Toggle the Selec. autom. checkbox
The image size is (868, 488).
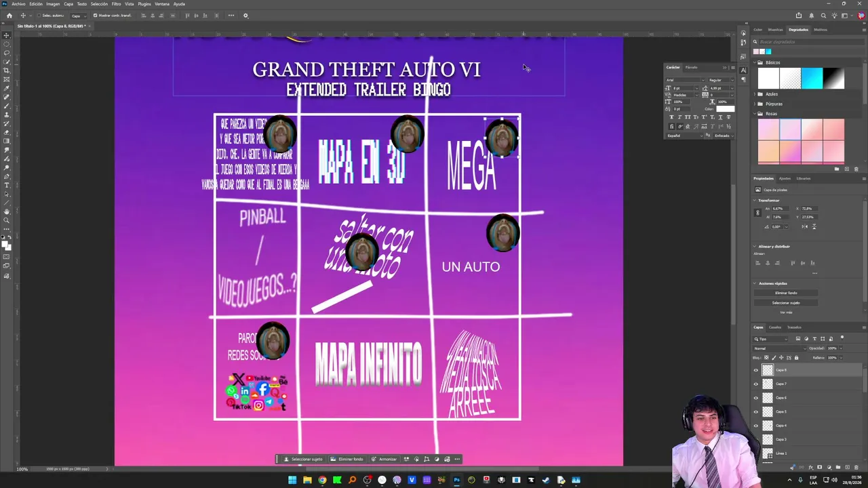[x=39, y=16]
